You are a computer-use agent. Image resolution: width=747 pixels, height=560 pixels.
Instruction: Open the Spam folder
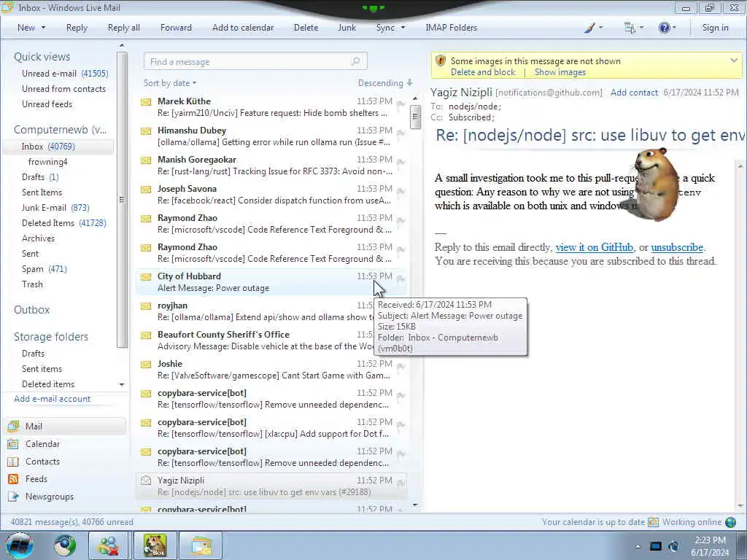44,269
